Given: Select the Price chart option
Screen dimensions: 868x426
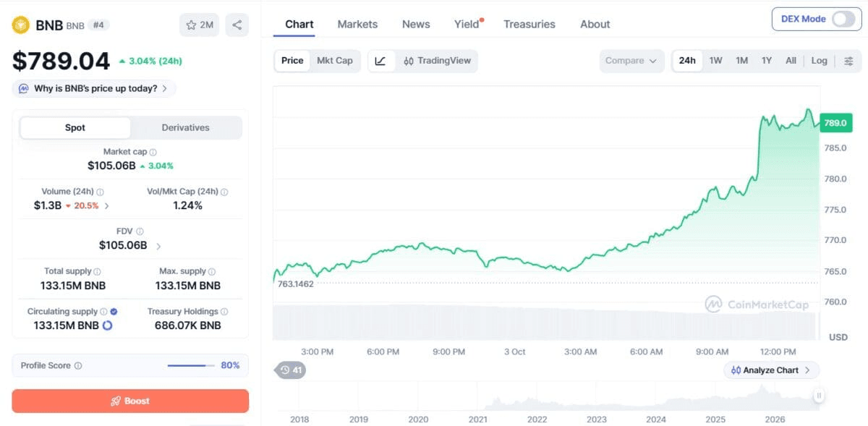Looking at the screenshot, I should (292, 61).
